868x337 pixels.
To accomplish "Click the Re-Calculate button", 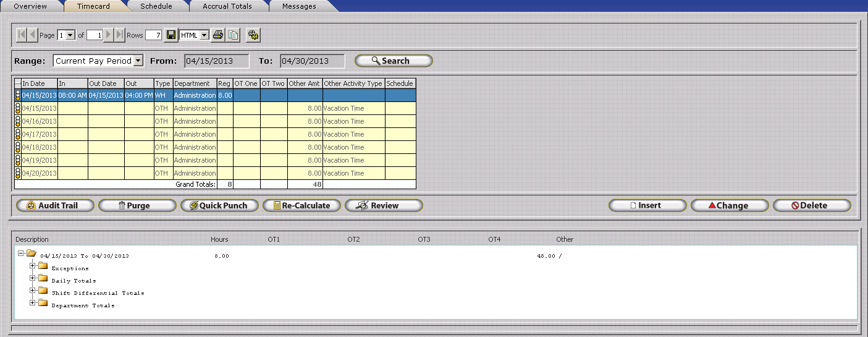I will click(x=301, y=205).
